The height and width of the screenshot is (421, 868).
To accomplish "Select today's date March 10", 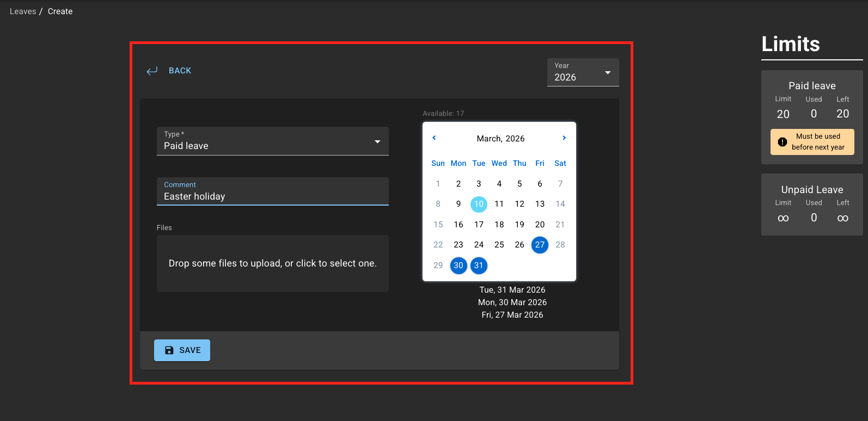I will (x=479, y=204).
